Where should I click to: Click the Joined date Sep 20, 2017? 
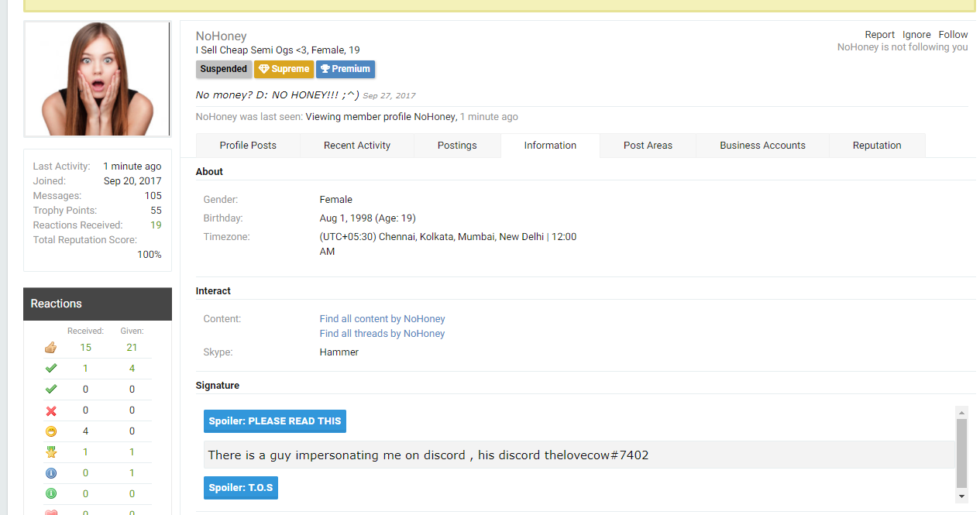(132, 181)
